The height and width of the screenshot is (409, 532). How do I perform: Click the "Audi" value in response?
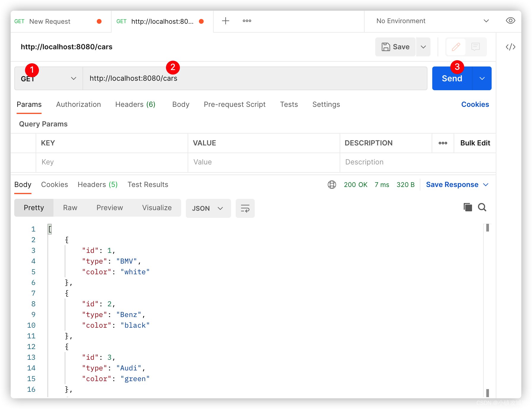(129, 368)
